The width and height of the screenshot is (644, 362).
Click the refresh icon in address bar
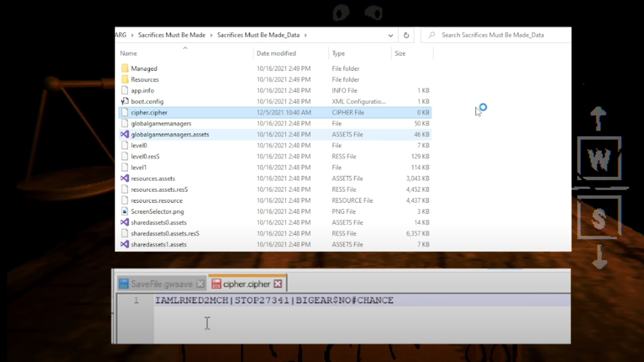pos(406,35)
